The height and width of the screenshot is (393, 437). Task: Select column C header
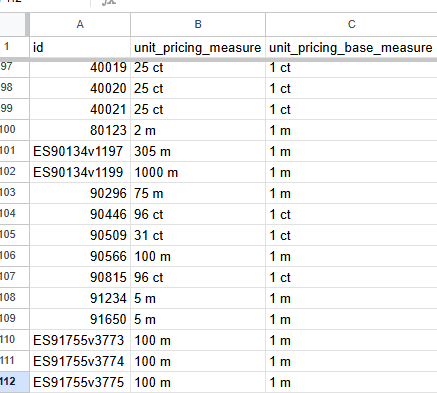click(351, 24)
